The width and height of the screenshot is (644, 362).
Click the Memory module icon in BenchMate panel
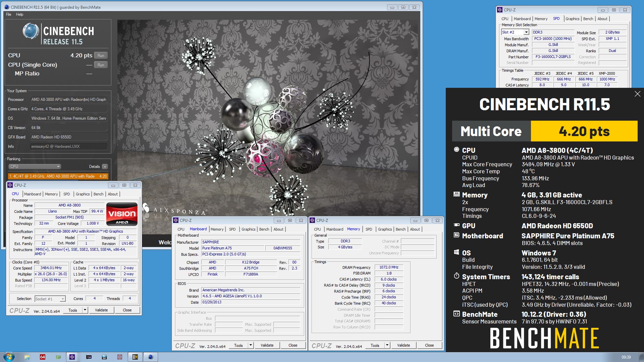tap(457, 194)
